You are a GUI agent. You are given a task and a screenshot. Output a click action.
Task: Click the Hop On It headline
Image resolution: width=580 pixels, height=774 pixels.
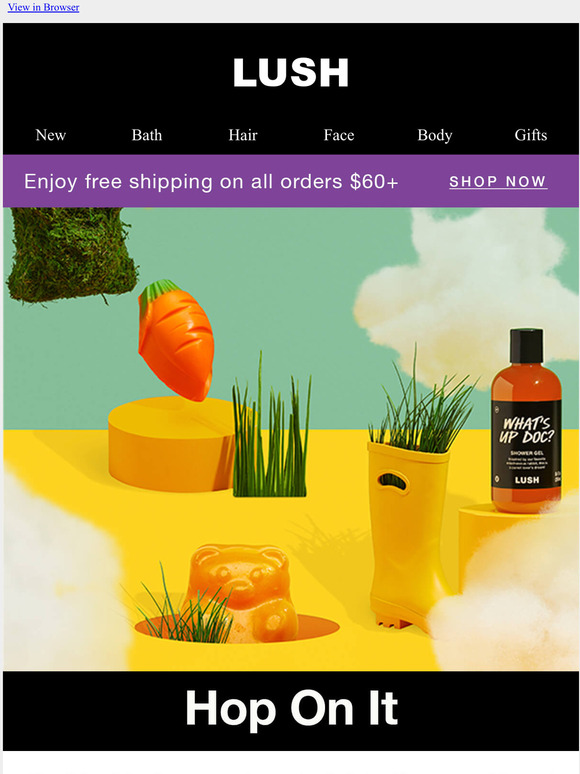pos(291,709)
